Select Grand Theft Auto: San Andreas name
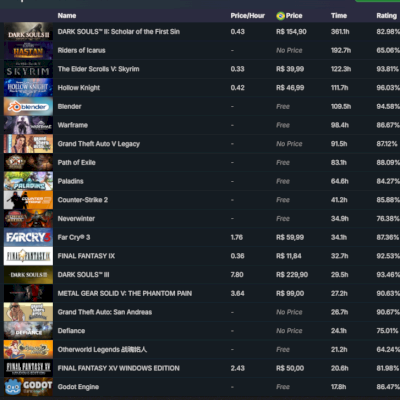400x400 pixels. 105,312
